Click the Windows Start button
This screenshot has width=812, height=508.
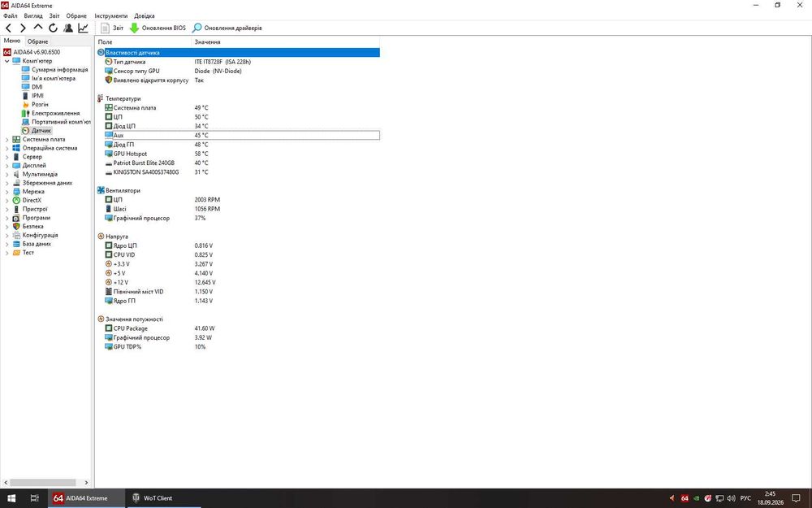pyautogui.click(x=11, y=498)
